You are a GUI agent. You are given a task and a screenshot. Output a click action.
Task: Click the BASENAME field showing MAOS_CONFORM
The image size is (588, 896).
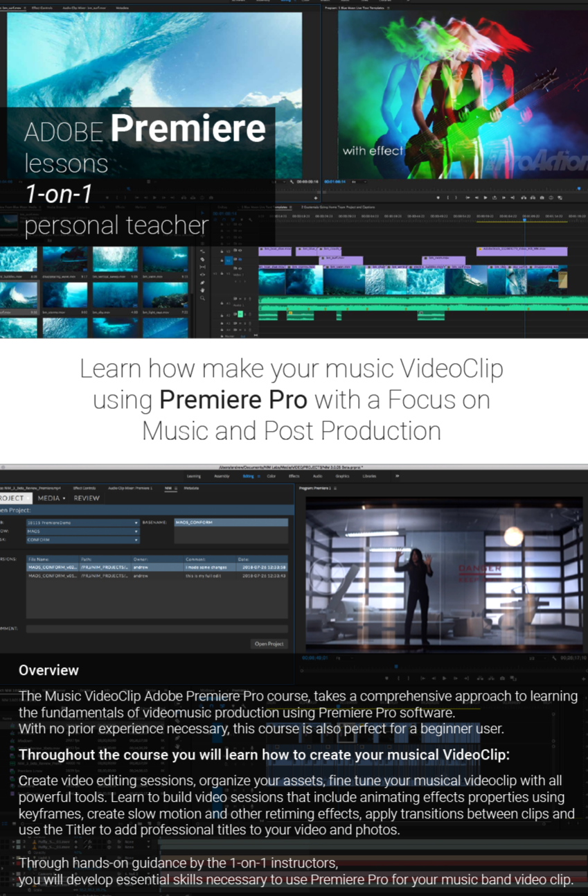231,522
